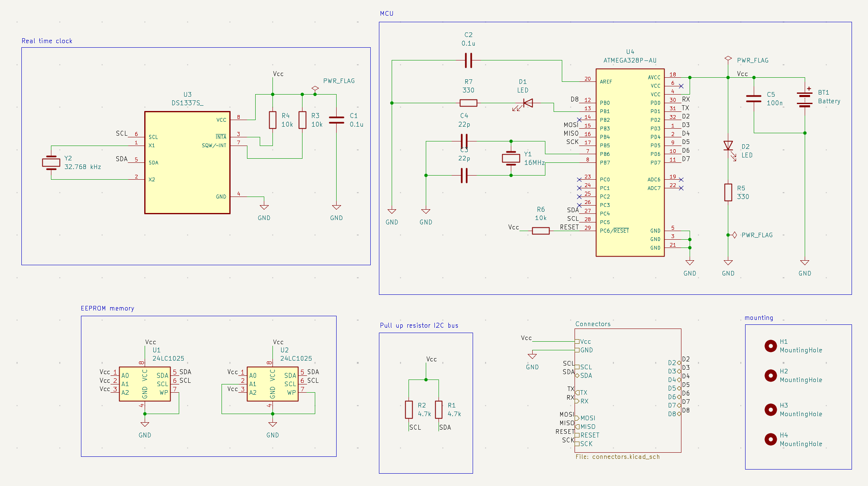Click the "Real time clock" section label
This screenshot has height=486, width=868.
point(47,41)
